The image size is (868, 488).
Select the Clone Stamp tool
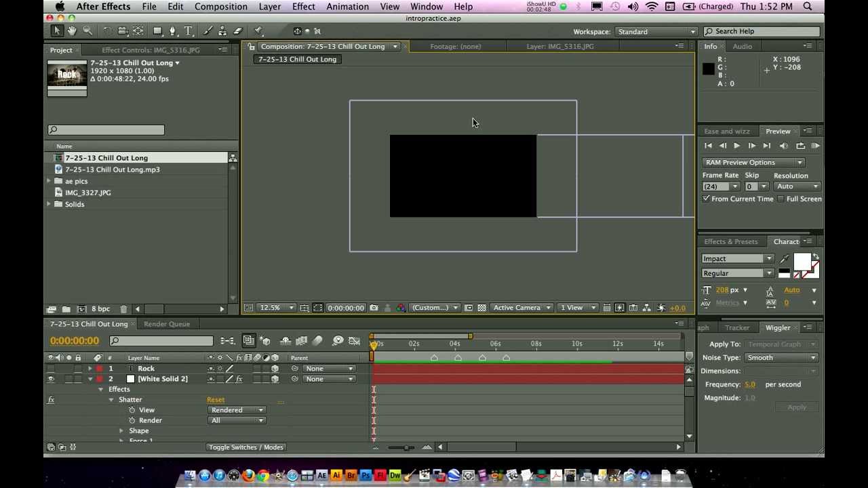click(222, 31)
